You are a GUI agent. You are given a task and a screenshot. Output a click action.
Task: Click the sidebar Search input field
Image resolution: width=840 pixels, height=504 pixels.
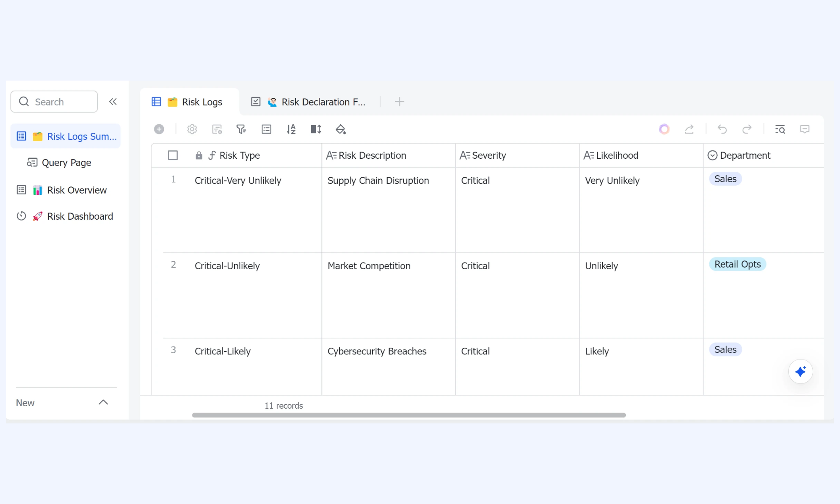[x=54, y=102]
